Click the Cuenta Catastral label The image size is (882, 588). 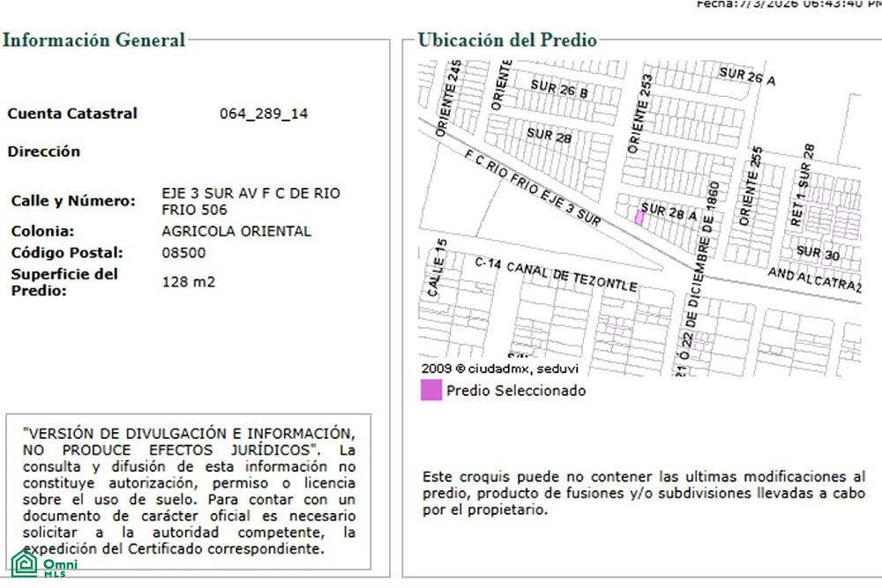72,114
